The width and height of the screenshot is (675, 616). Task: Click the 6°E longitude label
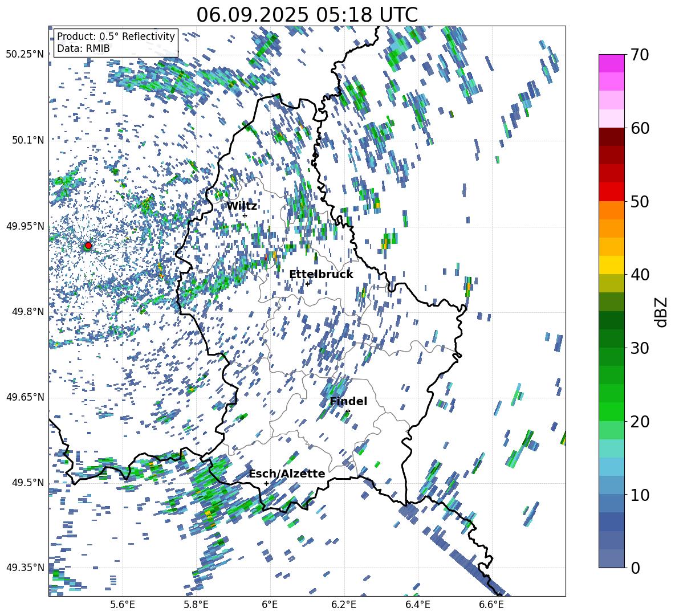(270, 605)
